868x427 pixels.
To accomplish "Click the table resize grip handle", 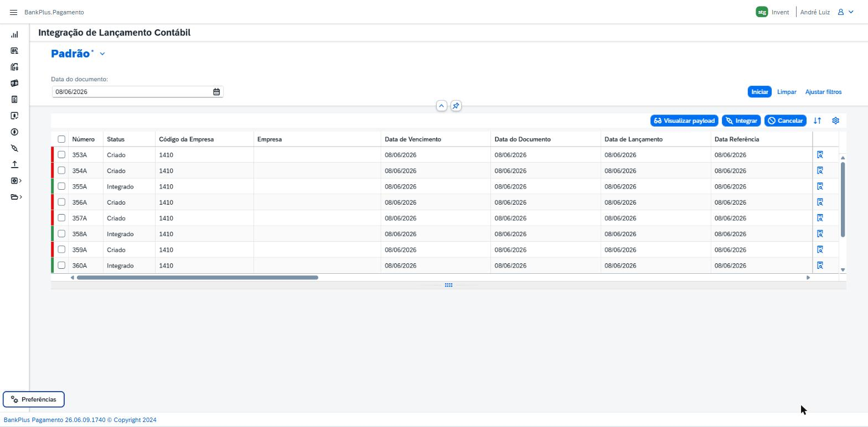I will 448,285.
